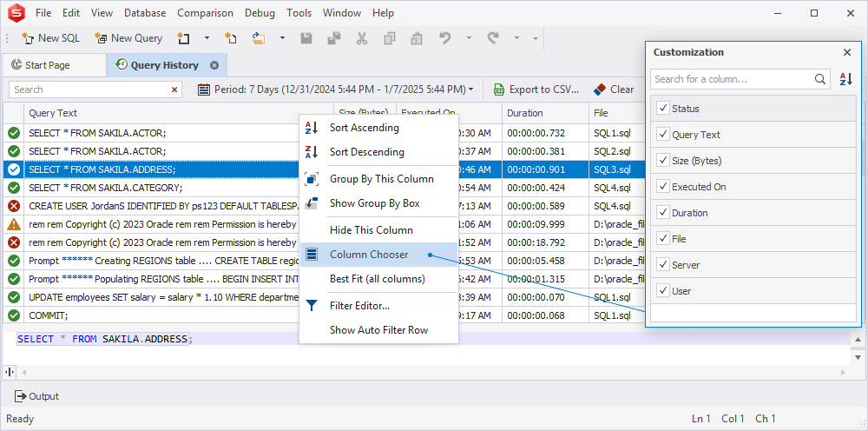This screenshot has width=868, height=431.
Task: Open the Database menu
Action: click(145, 13)
